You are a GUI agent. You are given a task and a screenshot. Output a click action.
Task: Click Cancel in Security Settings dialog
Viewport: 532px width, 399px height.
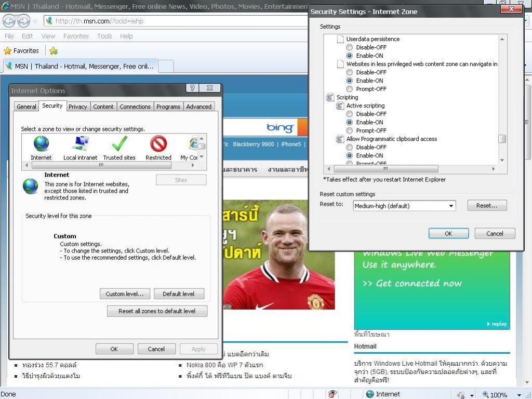pos(495,233)
